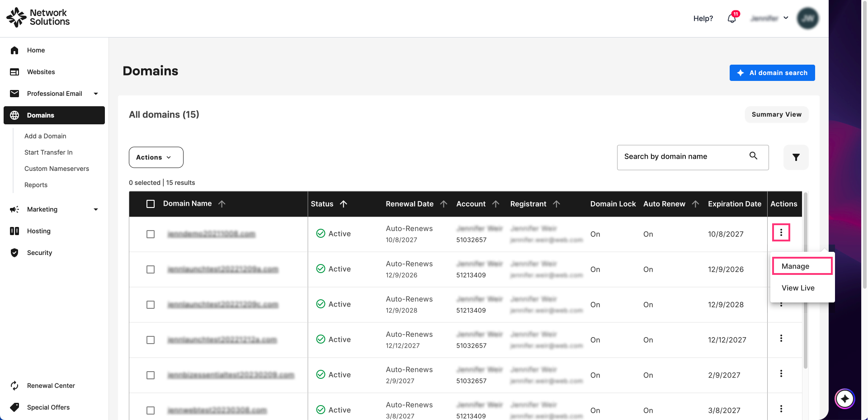Screen dimensions: 868x420
Task: Sort by Domain Name arrow
Action: (x=222, y=204)
